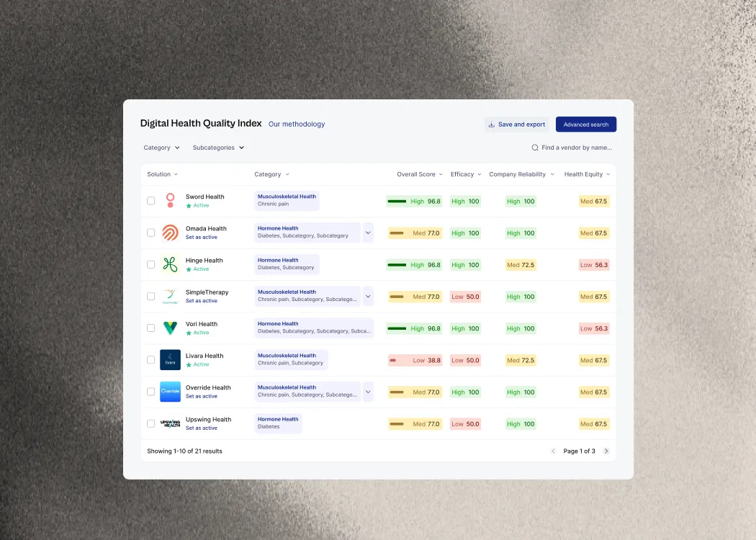This screenshot has width=756, height=540.
Task: Go to previous page arrow
Action: (553, 451)
